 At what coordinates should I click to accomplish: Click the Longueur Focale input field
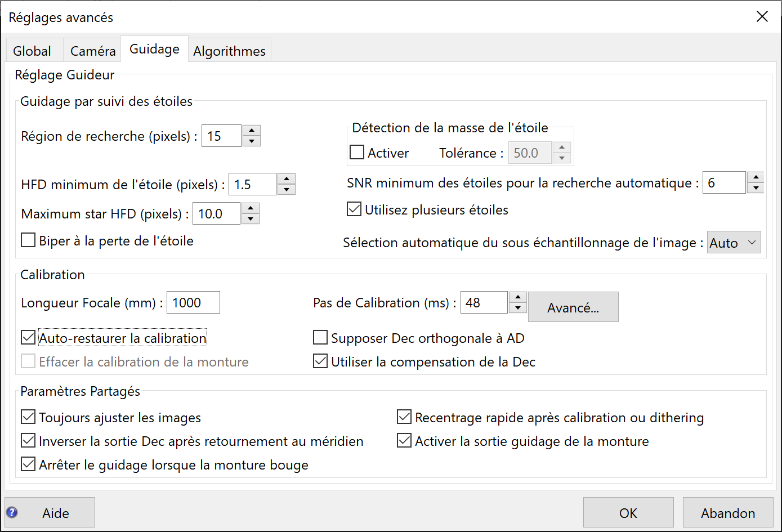click(193, 303)
